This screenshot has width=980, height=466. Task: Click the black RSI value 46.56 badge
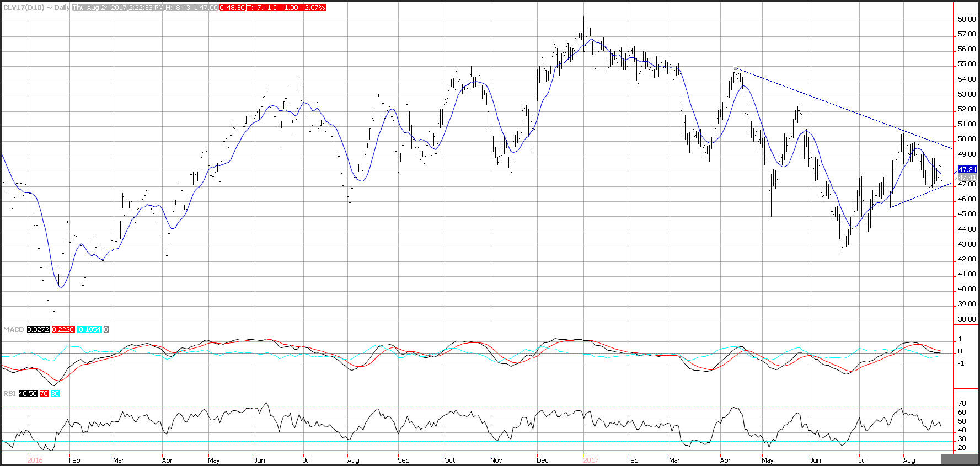point(28,393)
